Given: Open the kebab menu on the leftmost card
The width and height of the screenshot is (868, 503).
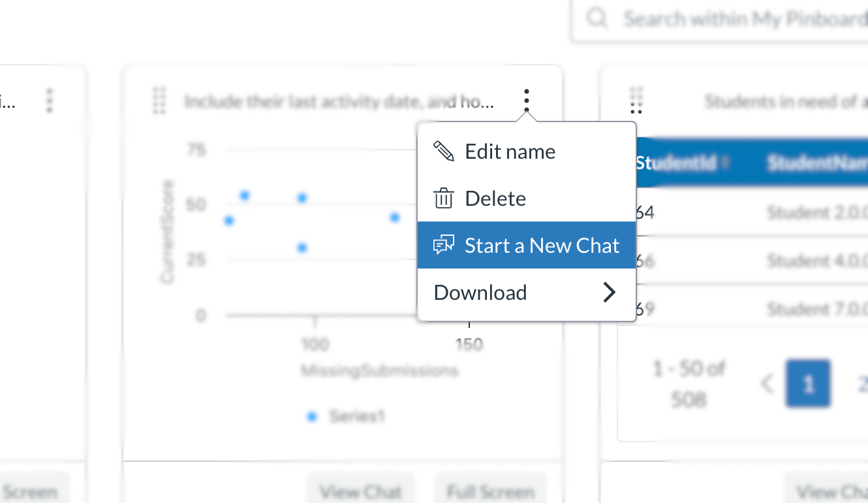Looking at the screenshot, I should (50, 101).
